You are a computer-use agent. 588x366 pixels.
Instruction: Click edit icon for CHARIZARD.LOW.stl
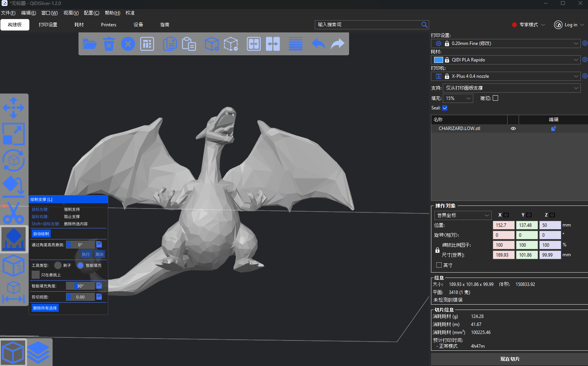(x=553, y=128)
